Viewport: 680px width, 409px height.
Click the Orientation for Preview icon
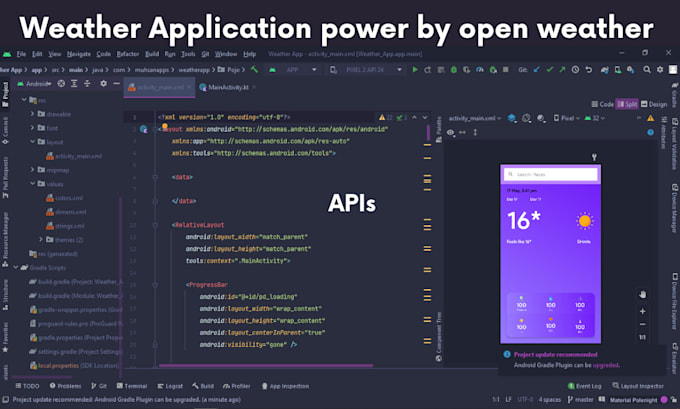pos(526,118)
